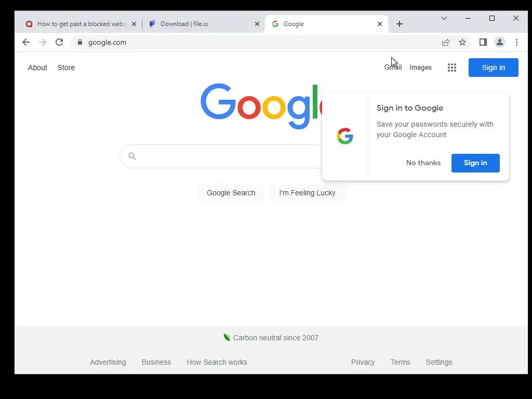The image size is (532, 399).
Task: View site information via the lock icon
Action: click(80, 42)
